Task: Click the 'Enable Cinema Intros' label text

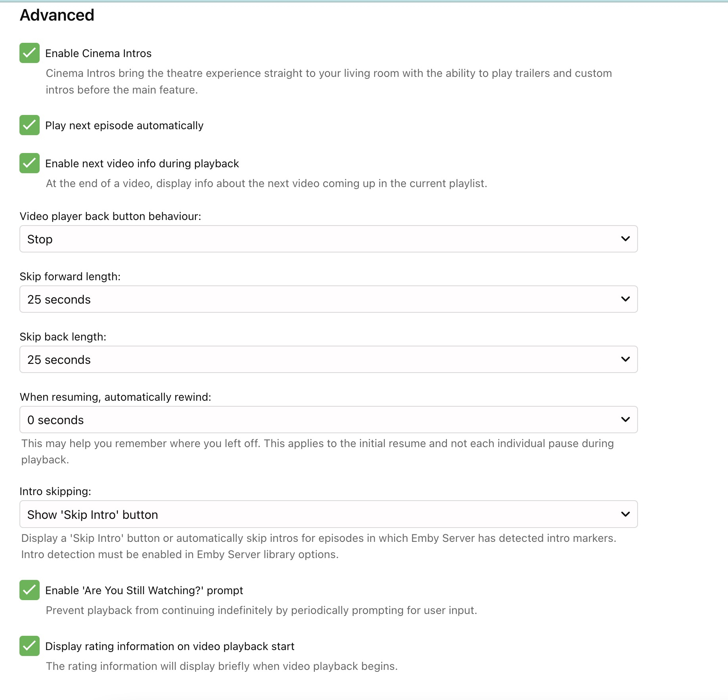Action: click(98, 54)
